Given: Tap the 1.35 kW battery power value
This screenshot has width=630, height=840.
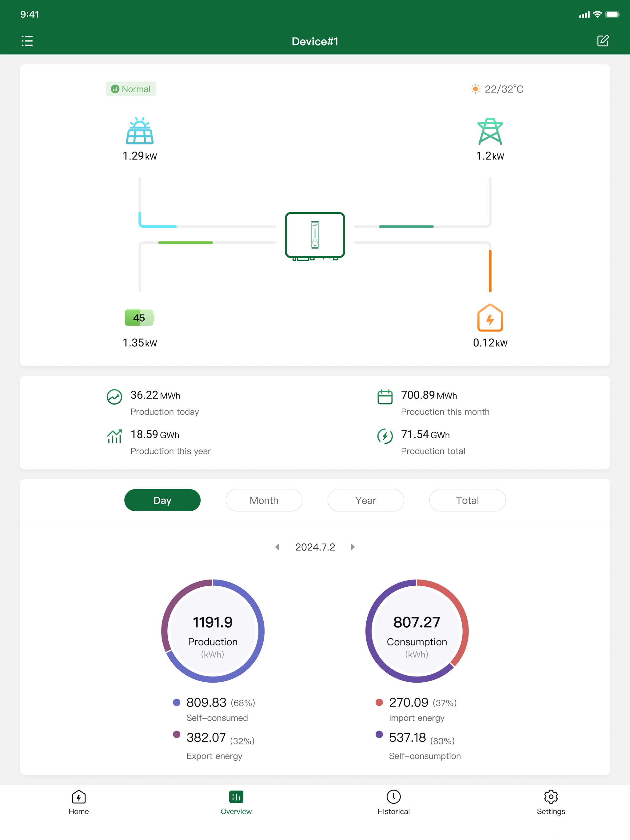Looking at the screenshot, I should click(140, 343).
